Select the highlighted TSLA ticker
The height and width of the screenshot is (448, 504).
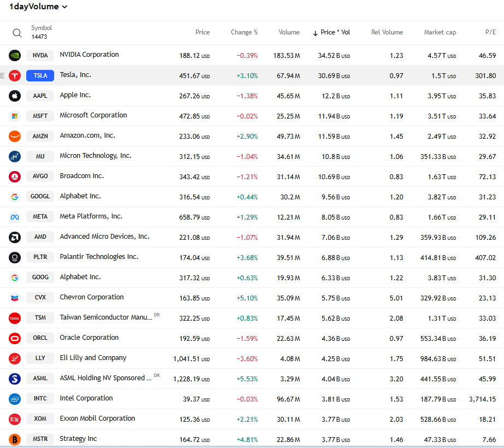click(x=40, y=75)
